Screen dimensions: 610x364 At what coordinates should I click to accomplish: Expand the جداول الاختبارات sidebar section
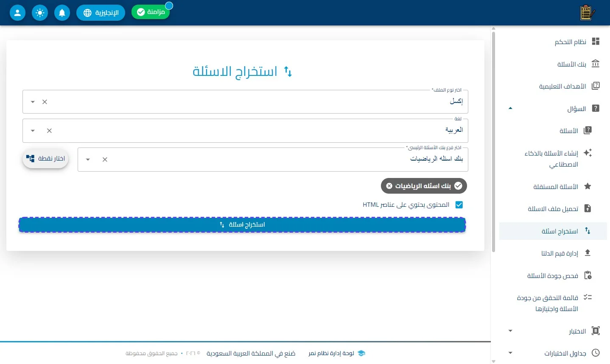(x=510, y=353)
